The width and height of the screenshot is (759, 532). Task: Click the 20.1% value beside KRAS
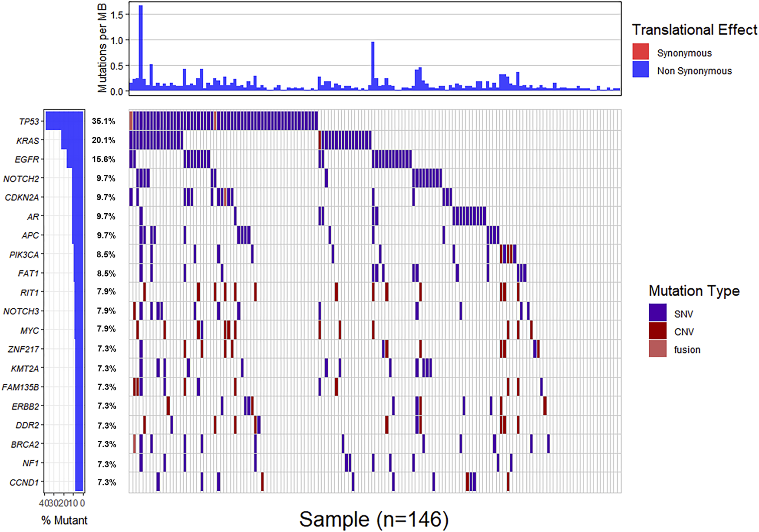[103, 140]
